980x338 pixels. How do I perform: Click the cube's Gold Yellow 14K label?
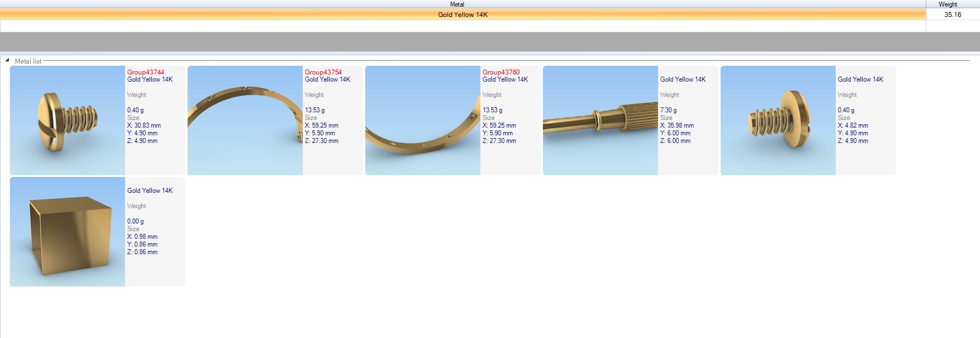point(150,191)
